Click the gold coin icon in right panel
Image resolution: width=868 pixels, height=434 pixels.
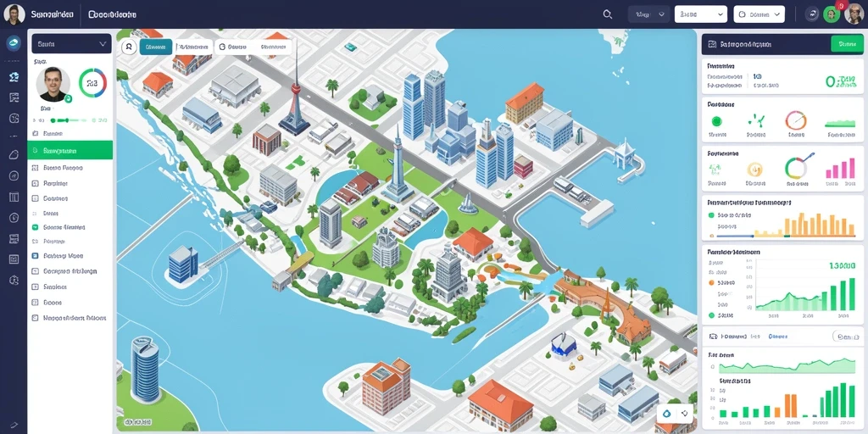[755, 169]
